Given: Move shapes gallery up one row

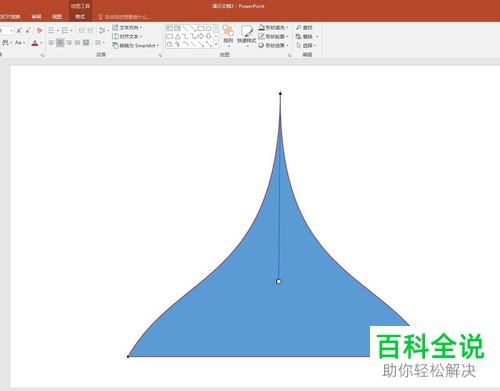Looking at the screenshot, I should tap(216, 28).
